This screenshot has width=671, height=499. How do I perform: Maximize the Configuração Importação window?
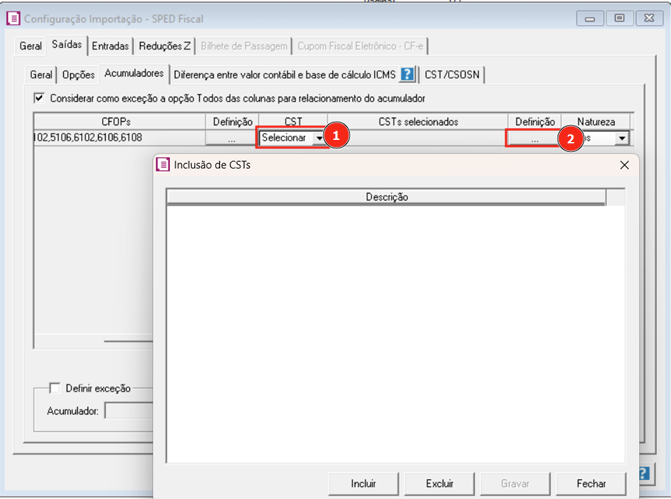pyautogui.click(x=619, y=17)
